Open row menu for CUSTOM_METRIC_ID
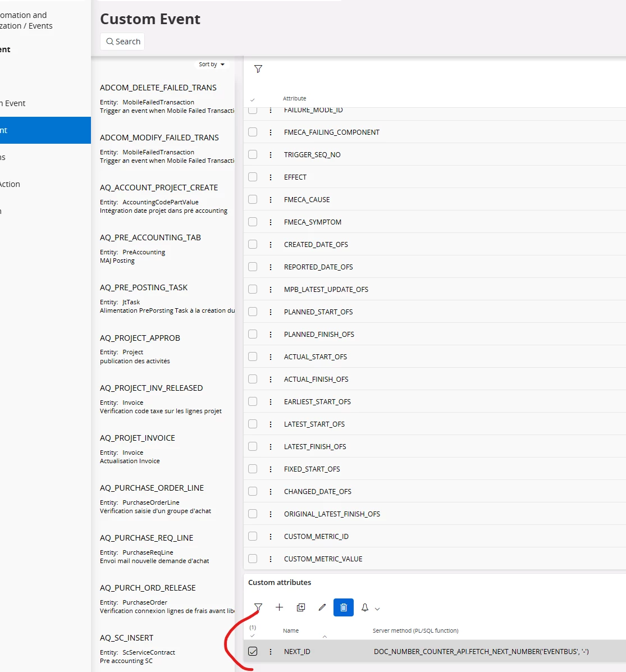This screenshot has width=626, height=672. [271, 536]
